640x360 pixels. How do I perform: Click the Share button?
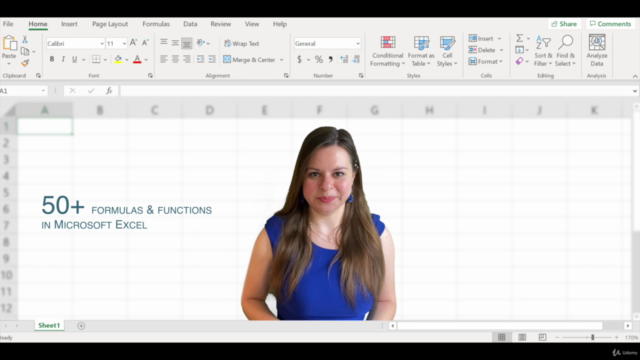pyautogui.click(x=564, y=24)
